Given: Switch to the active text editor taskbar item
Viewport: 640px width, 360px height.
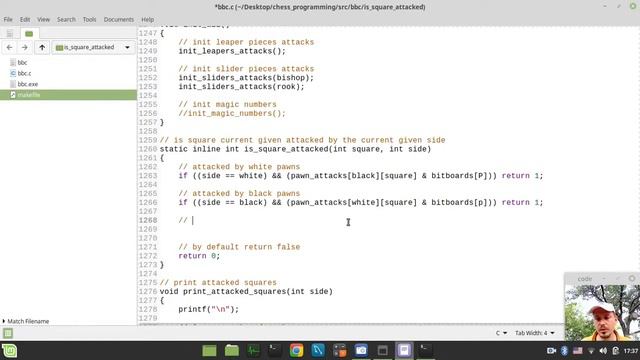Looking at the screenshot, I should pos(404,351).
